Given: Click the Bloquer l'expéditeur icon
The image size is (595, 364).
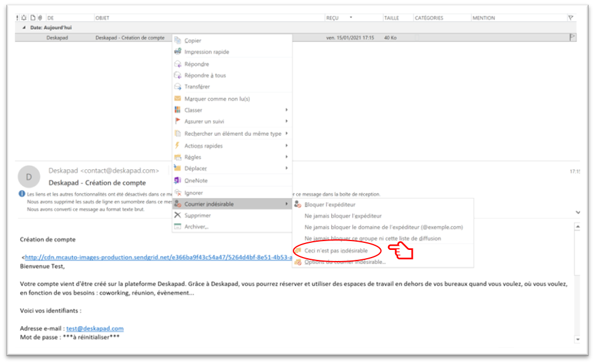Looking at the screenshot, I should tap(298, 204).
